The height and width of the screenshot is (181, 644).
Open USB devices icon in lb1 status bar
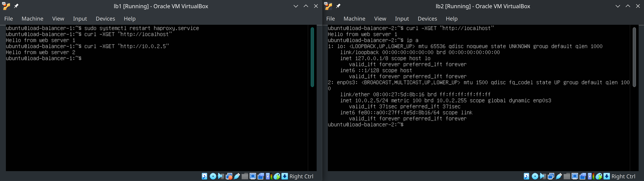pyautogui.click(x=237, y=176)
